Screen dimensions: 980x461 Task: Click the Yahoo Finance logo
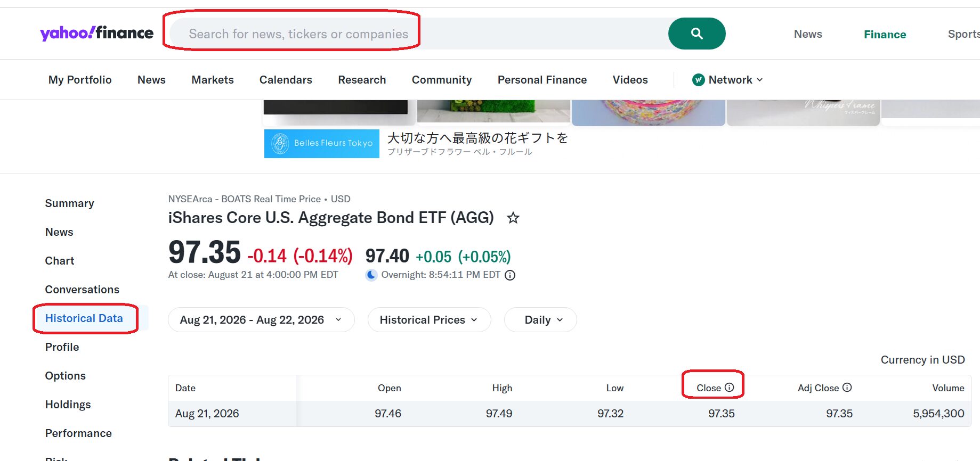click(96, 34)
